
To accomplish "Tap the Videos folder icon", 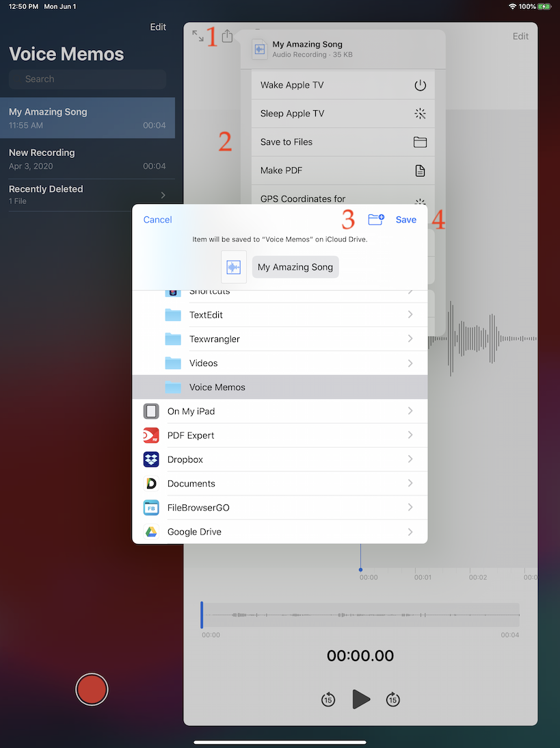I will pos(173,363).
